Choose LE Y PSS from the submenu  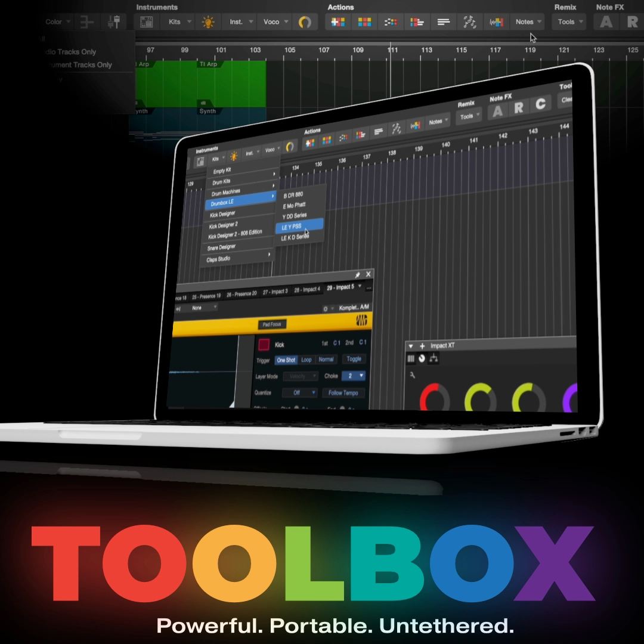(x=299, y=227)
